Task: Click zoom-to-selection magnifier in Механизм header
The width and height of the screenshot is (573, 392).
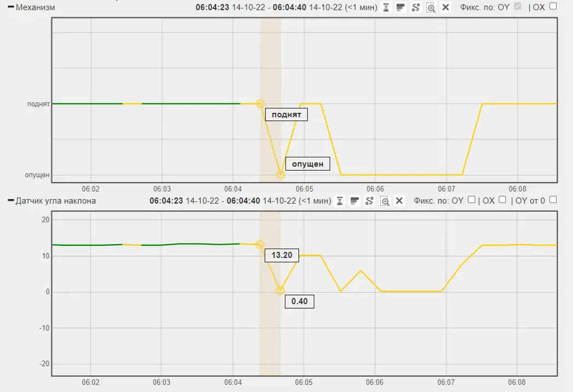Action: [431, 7]
